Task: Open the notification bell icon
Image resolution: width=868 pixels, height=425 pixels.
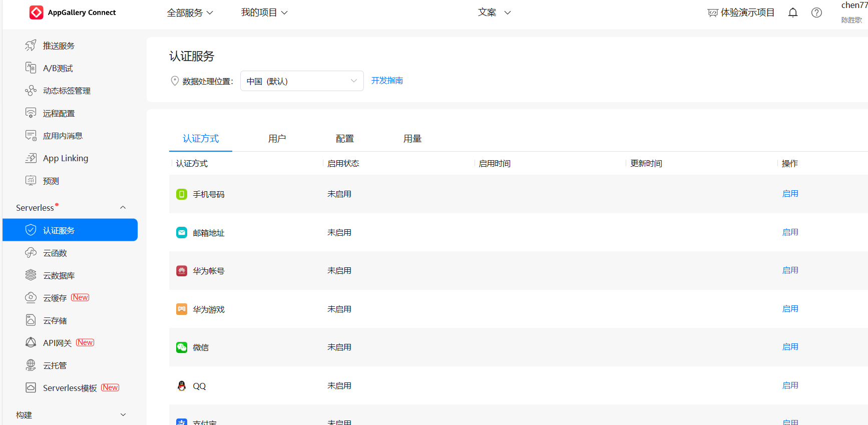Action: click(x=793, y=13)
